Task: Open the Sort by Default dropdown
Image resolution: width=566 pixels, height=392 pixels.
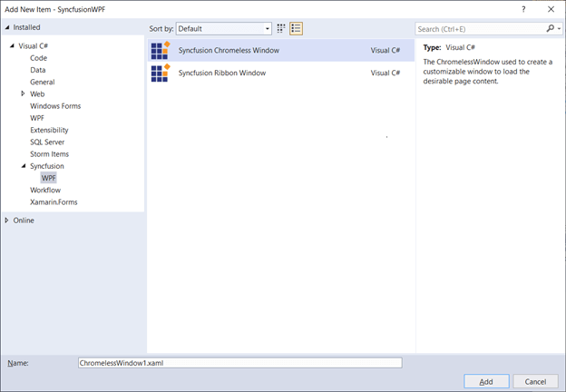Action: pos(224,28)
